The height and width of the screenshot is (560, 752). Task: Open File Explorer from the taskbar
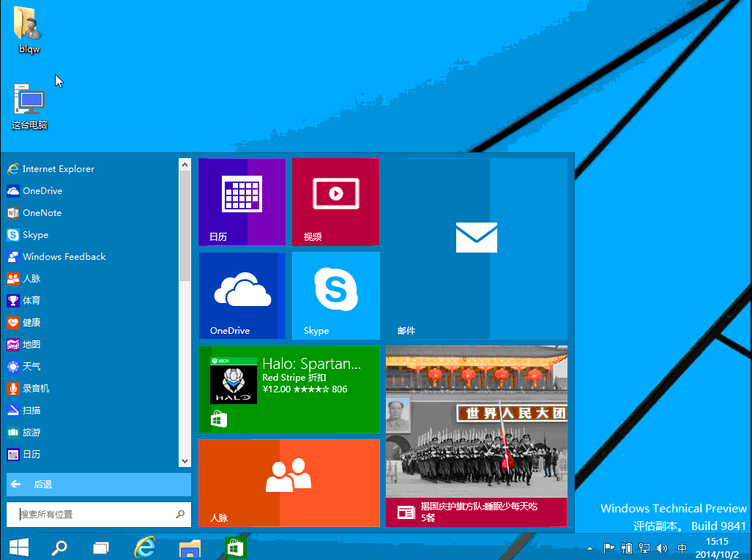190,547
